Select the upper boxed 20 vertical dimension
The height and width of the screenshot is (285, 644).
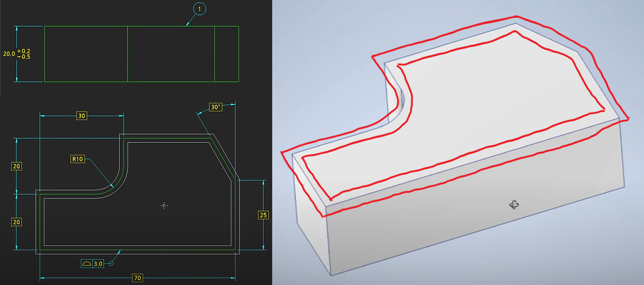click(x=17, y=166)
